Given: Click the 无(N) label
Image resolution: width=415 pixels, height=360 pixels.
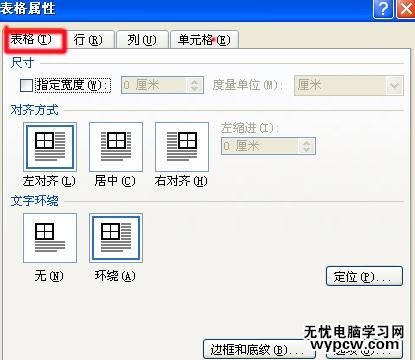Looking at the screenshot, I should click(x=49, y=276).
